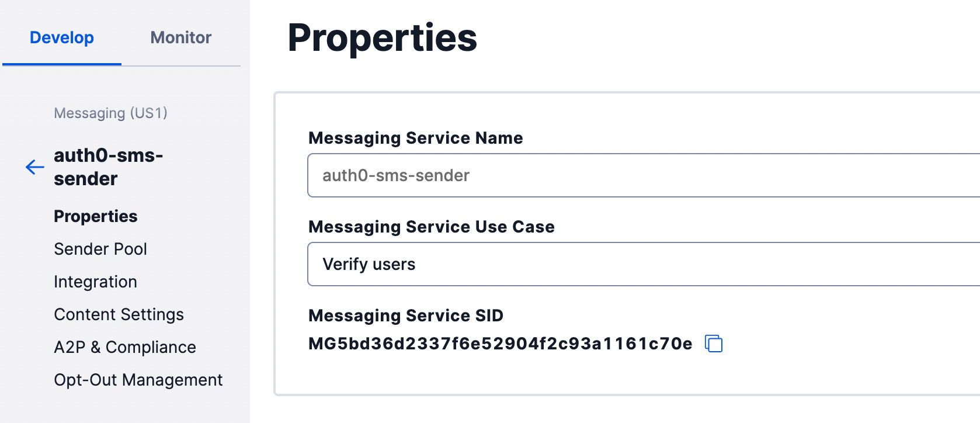Select the Properties section in the sidebar
980x423 pixels.
click(95, 216)
